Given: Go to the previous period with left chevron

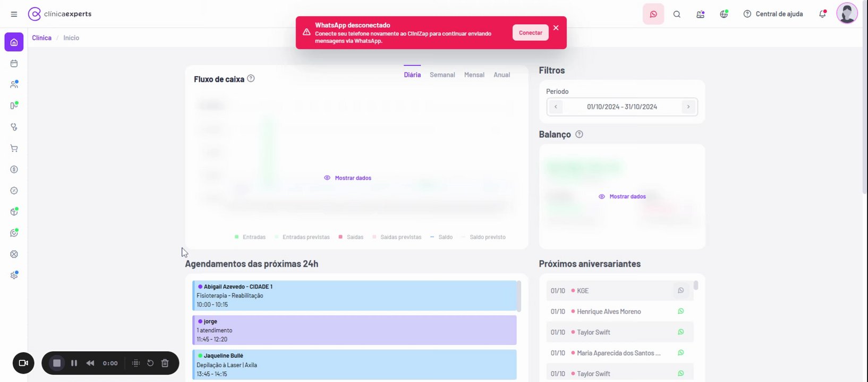Looking at the screenshot, I should coord(556,107).
